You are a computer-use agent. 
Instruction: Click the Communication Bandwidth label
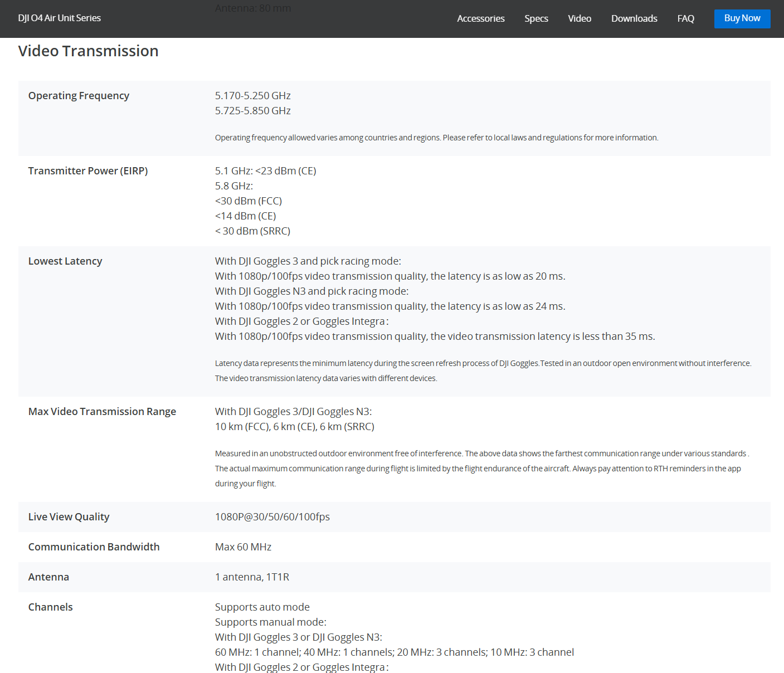click(x=94, y=547)
